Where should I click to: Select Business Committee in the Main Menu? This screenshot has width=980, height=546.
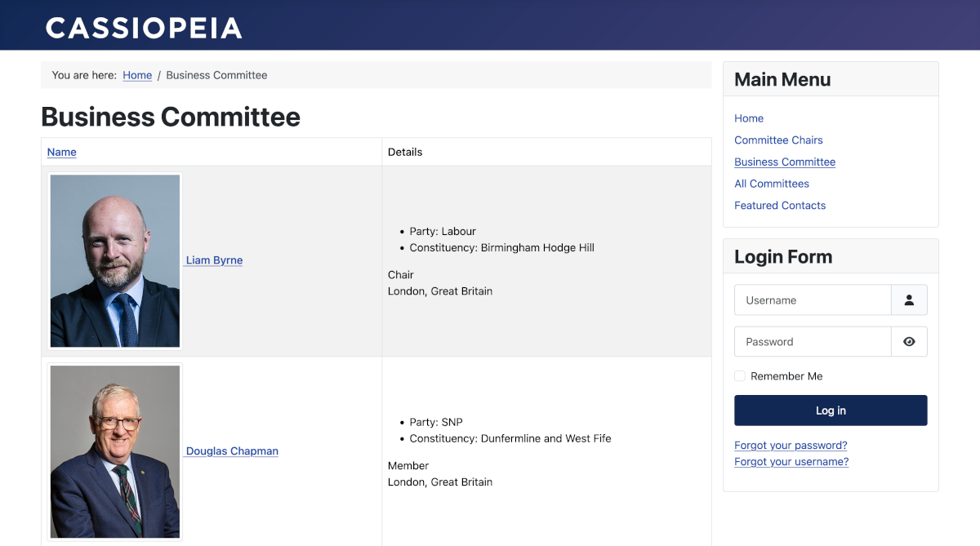[784, 162]
